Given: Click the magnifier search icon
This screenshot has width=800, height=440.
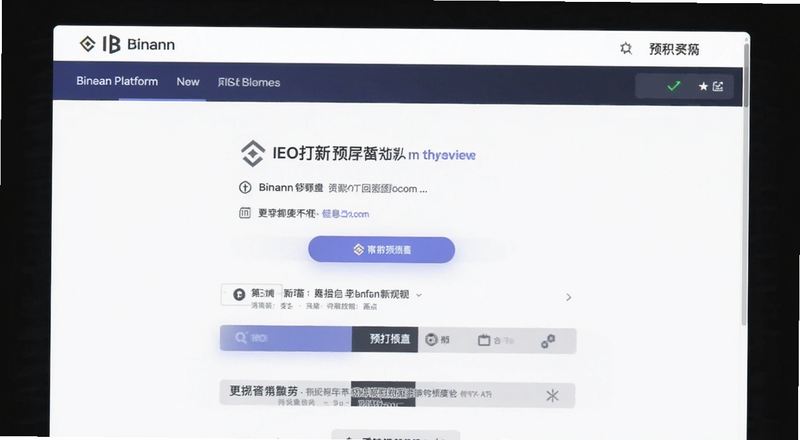Looking at the screenshot, I should [241, 338].
